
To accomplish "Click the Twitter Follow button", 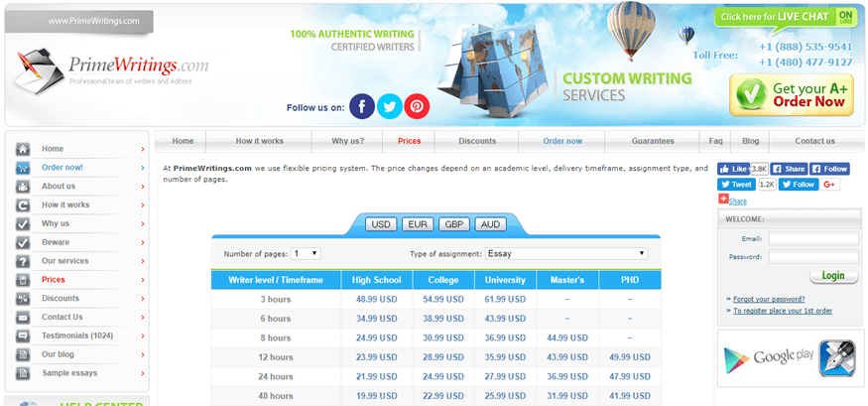I will [799, 185].
